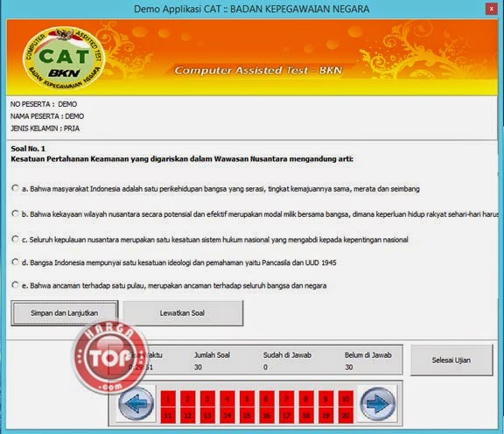
Task: Go to question number 11 box
Action: tap(168, 416)
